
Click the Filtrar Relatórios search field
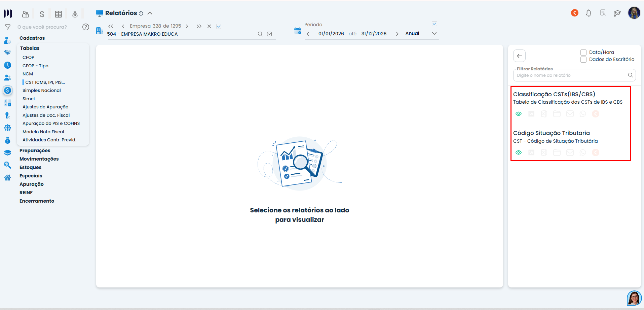(x=572, y=75)
